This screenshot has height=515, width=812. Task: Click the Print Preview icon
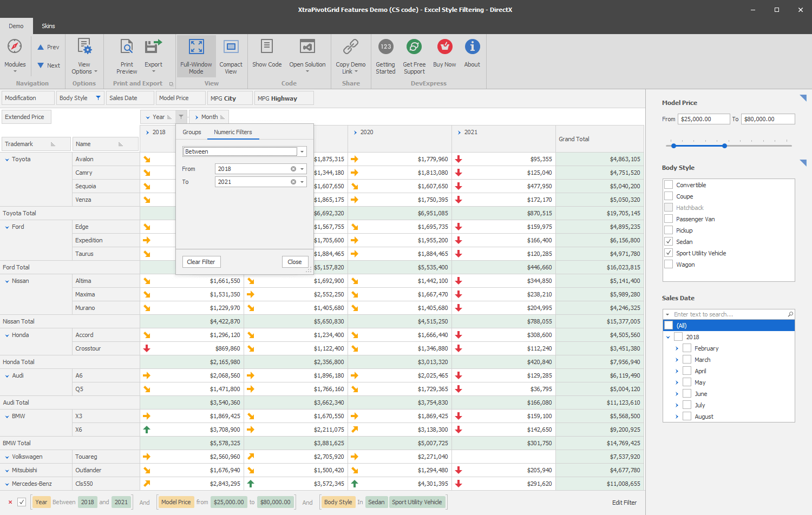click(x=127, y=47)
